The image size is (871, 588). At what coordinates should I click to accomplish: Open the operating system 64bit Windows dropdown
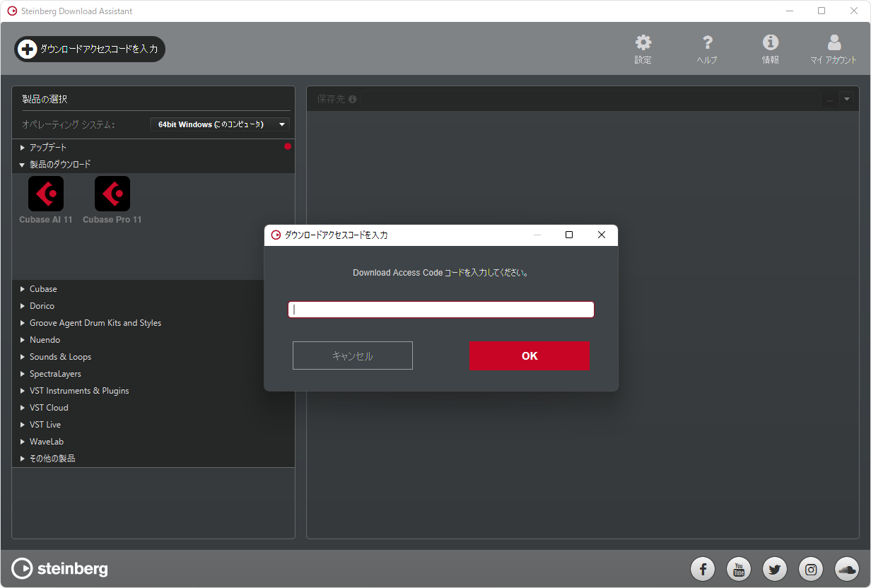pos(220,124)
